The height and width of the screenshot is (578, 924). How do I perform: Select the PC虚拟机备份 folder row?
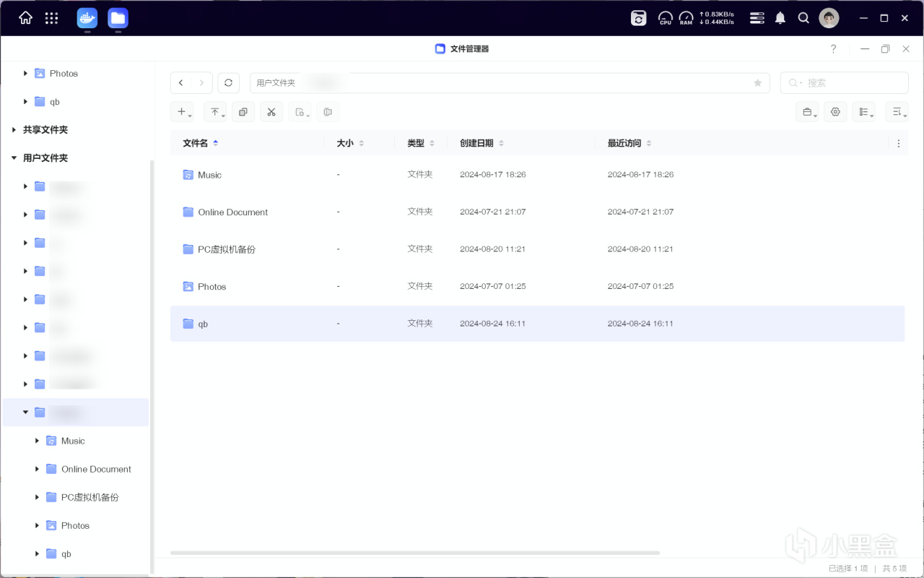[x=227, y=249]
